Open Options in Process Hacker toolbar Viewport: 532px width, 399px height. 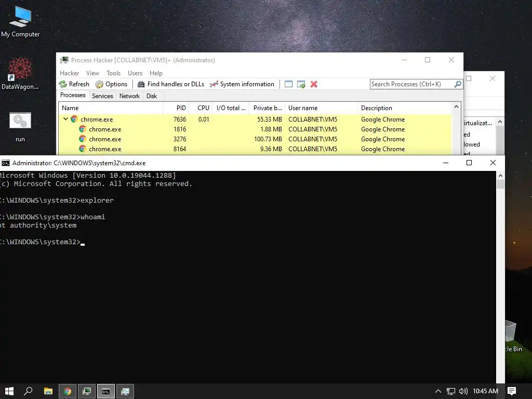point(112,84)
